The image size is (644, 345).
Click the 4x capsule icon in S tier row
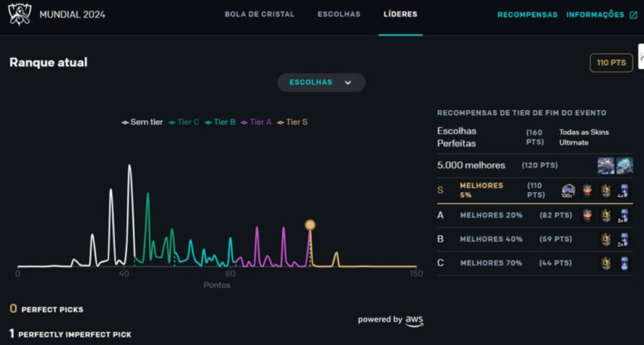pos(623,191)
